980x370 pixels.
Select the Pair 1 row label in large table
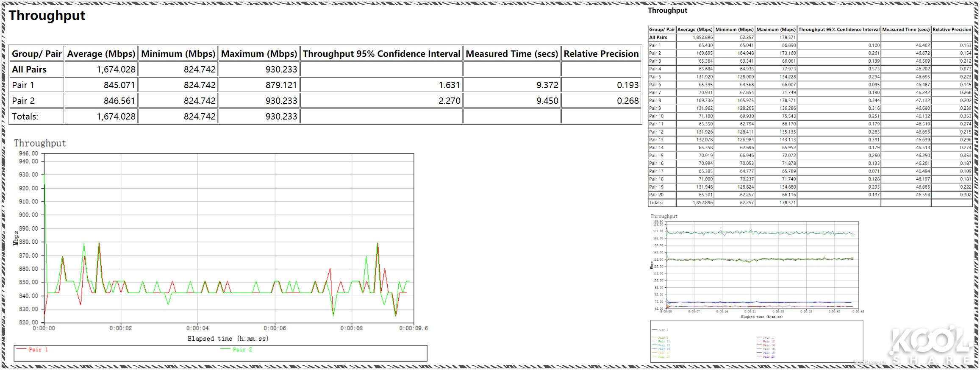(x=22, y=85)
